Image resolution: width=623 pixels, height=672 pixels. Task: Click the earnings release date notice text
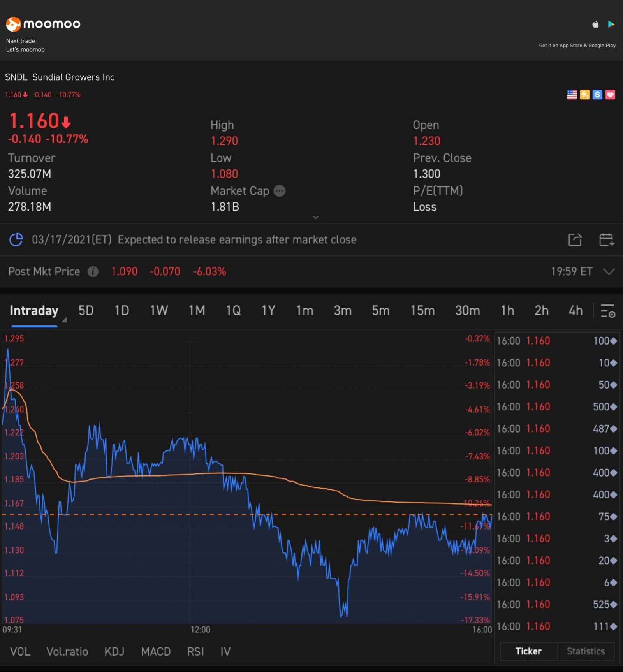click(194, 240)
